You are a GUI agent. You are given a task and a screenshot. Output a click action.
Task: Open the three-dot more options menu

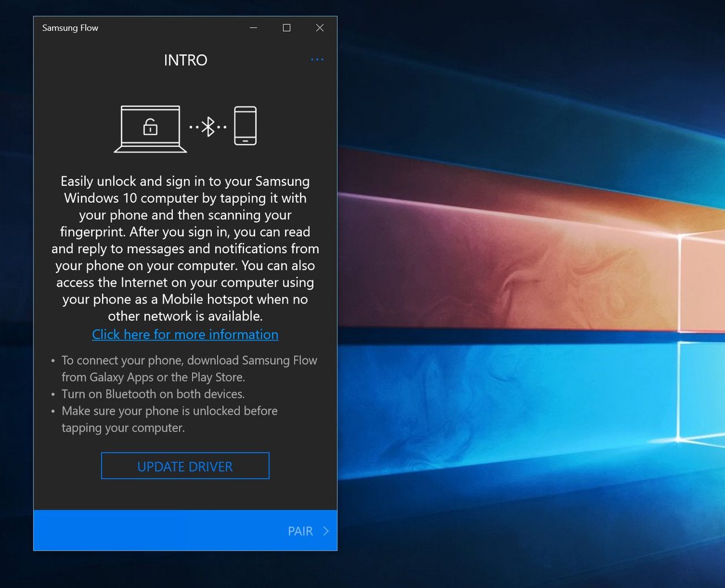click(x=317, y=59)
